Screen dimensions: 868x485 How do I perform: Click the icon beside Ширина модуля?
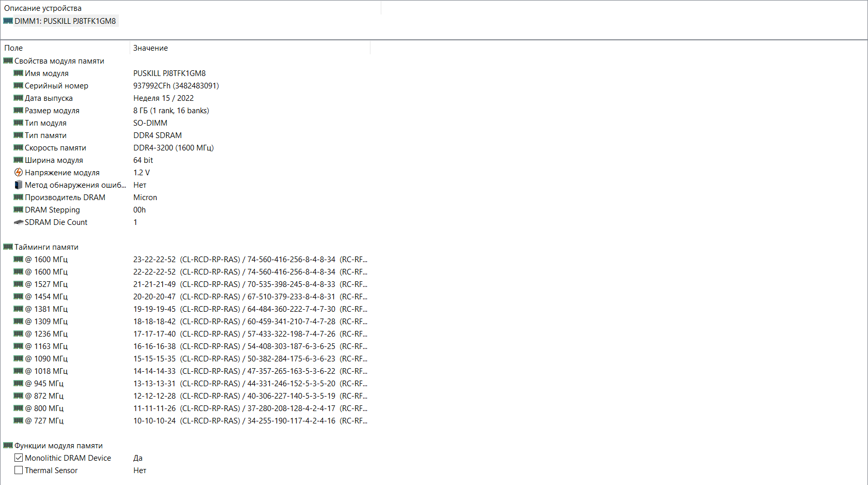(x=19, y=160)
